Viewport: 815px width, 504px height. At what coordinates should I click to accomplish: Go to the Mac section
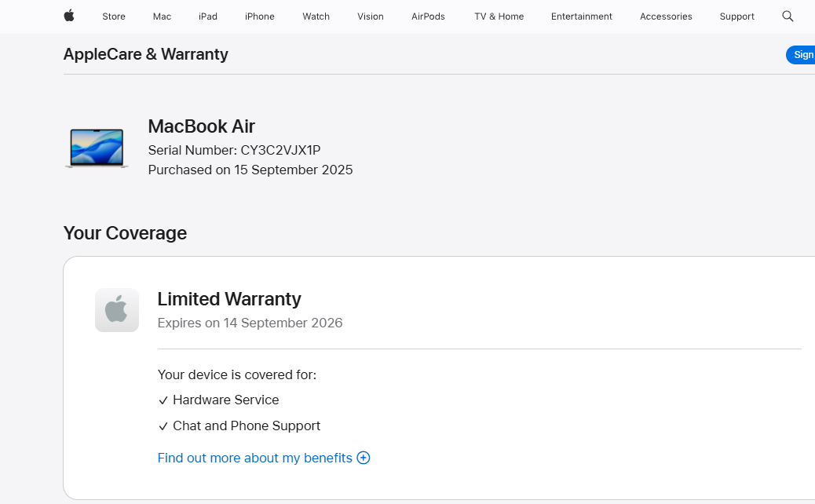point(162,16)
